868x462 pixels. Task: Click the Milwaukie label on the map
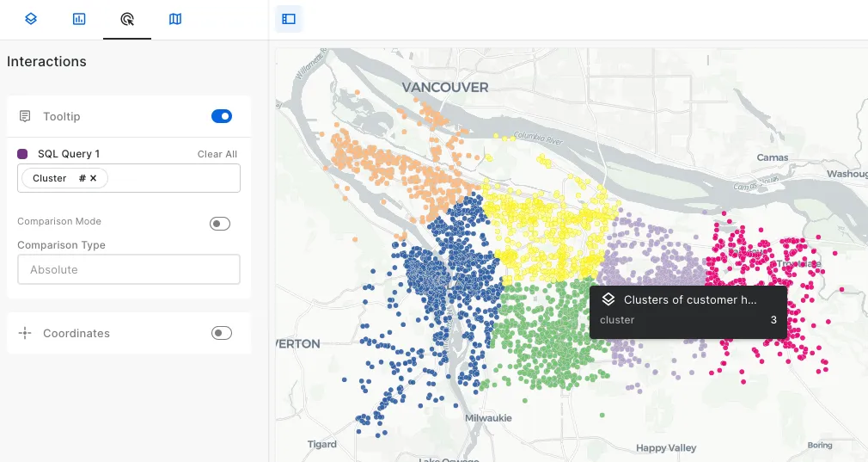pyautogui.click(x=488, y=418)
